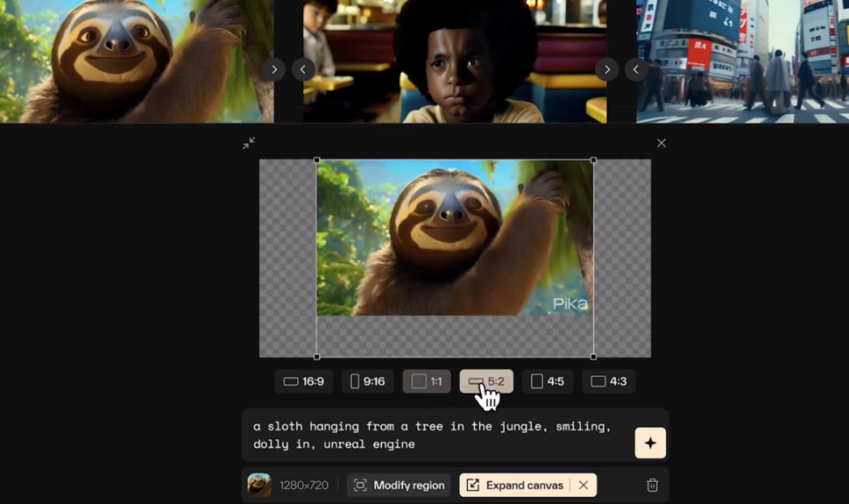Screen dimensions: 849x504
Task: Open the Modify region tool
Action: coord(399,485)
